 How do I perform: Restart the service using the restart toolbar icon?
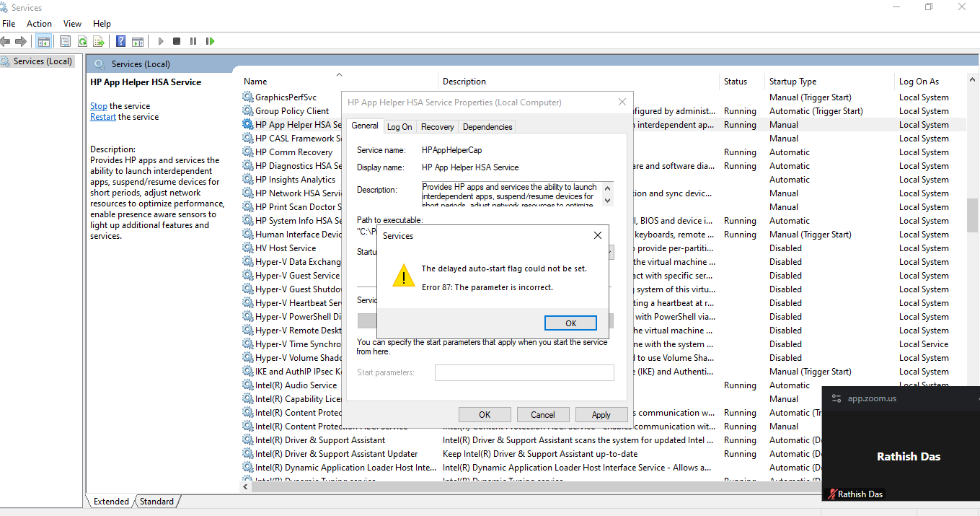(210, 41)
